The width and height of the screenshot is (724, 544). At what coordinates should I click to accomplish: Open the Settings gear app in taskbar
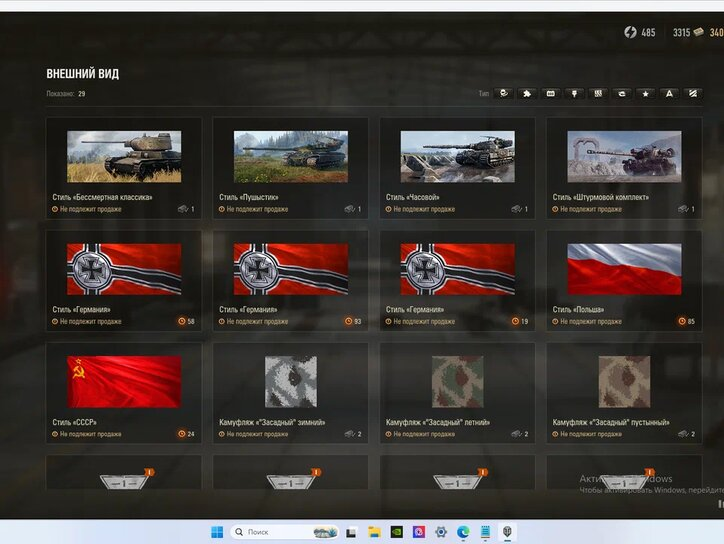click(441, 532)
